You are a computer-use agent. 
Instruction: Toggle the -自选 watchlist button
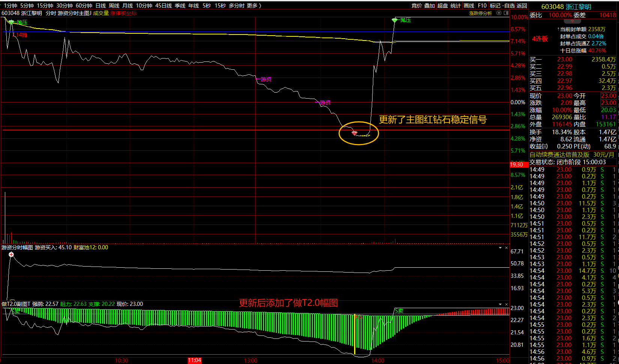point(508,6)
